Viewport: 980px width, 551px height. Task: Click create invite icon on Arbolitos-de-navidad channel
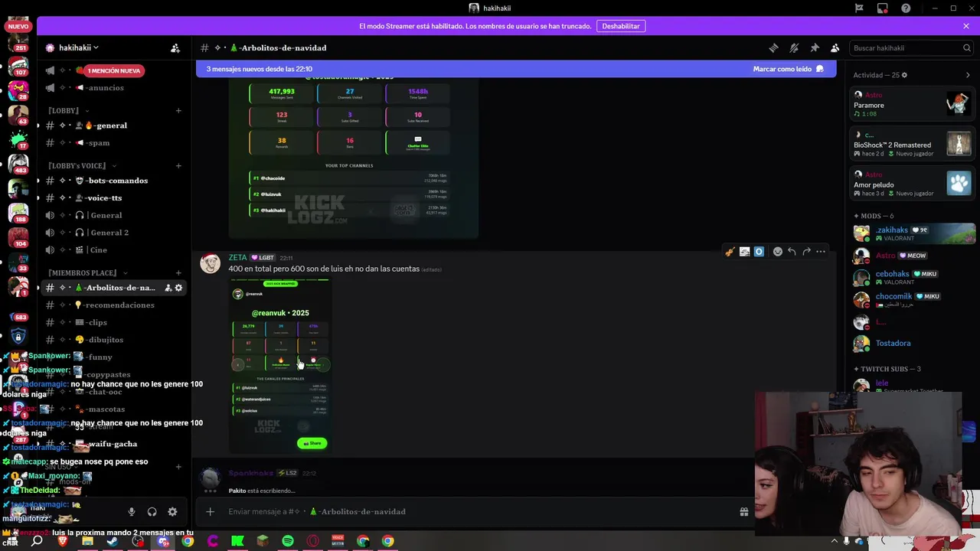coord(168,288)
